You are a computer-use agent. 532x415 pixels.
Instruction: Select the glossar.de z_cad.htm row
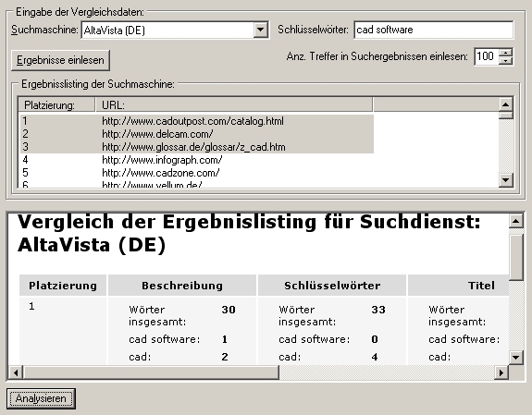pyautogui.click(x=197, y=147)
